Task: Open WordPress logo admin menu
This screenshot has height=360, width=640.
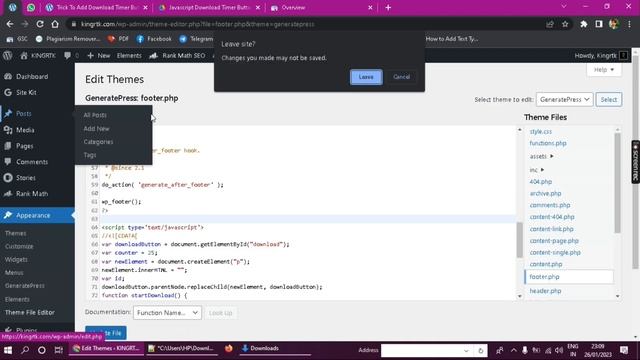Action: click(x=8, y=56)
